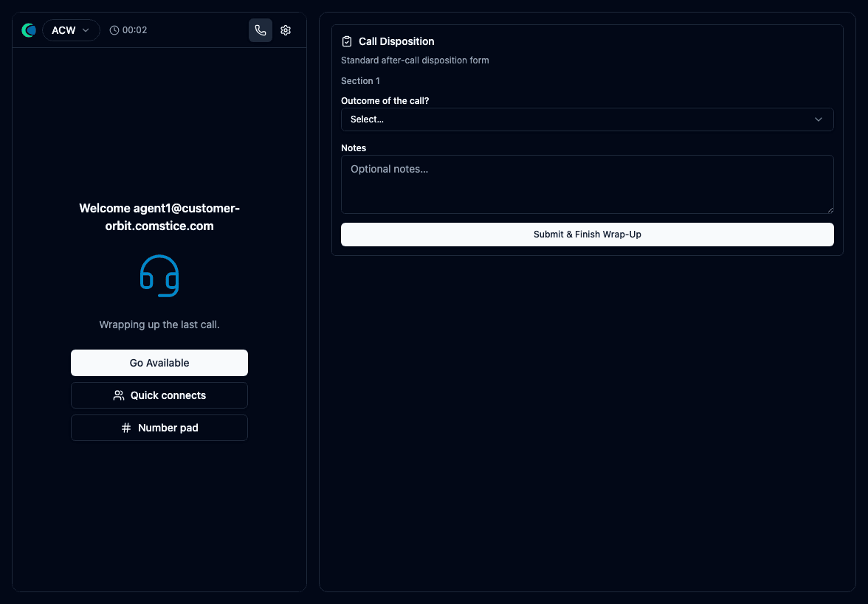Image resolution: width=868 pixels, height=604 pixels.
Task: Focus the Optional notes text area
Action: pyautogui.click(x=588, y=184)
